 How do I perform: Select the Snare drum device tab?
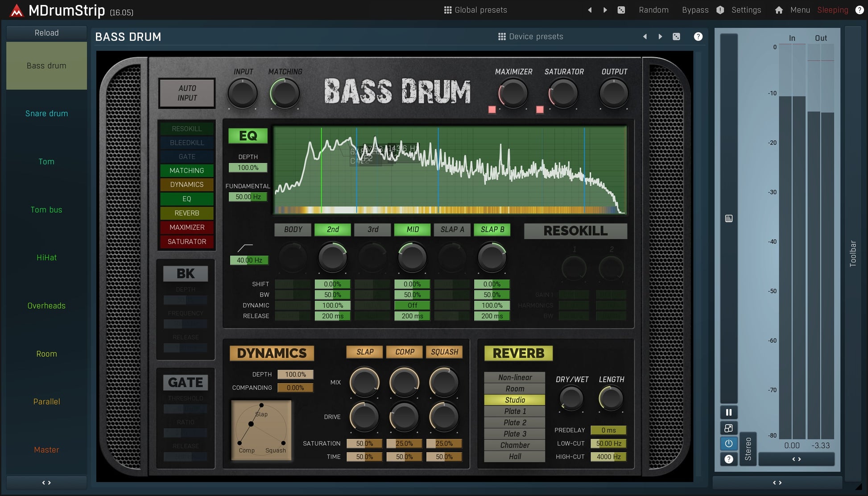coord(46,114)
